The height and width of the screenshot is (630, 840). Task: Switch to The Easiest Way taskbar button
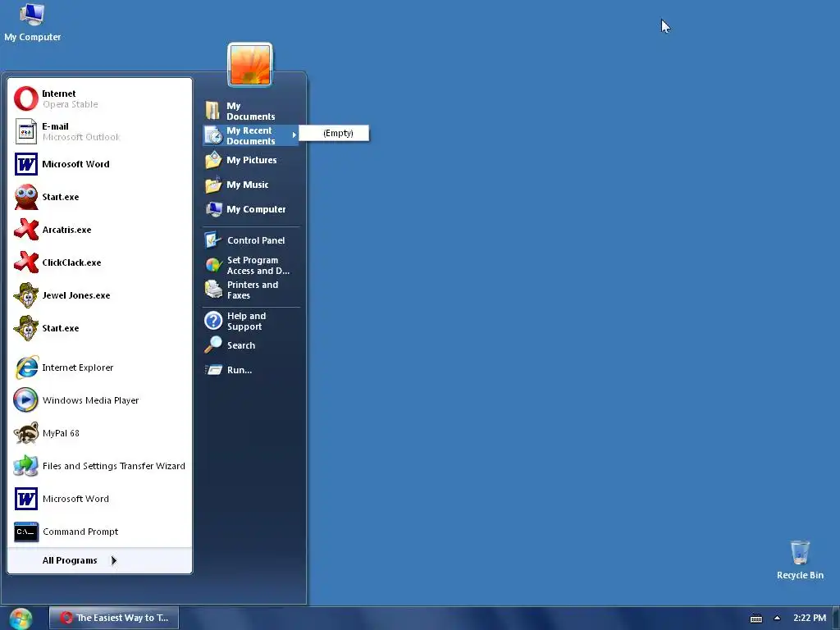(114, 618)
